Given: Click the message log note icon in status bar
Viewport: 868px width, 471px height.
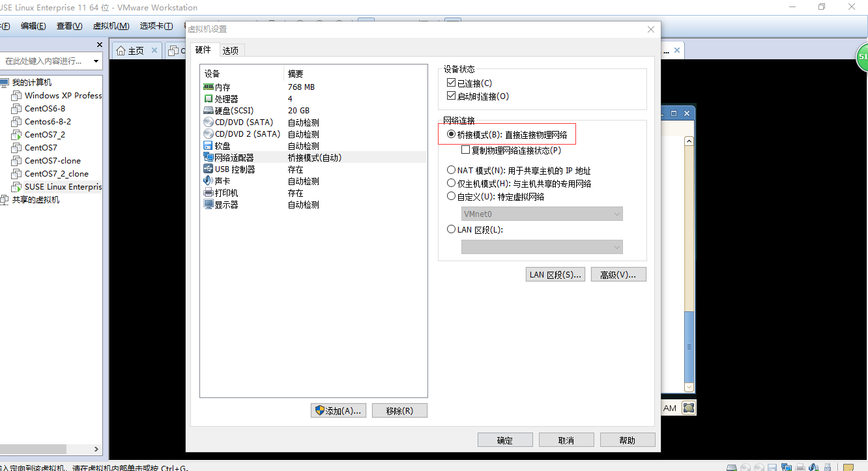Looking at the screenshot, I should click(x=848, y=468).
